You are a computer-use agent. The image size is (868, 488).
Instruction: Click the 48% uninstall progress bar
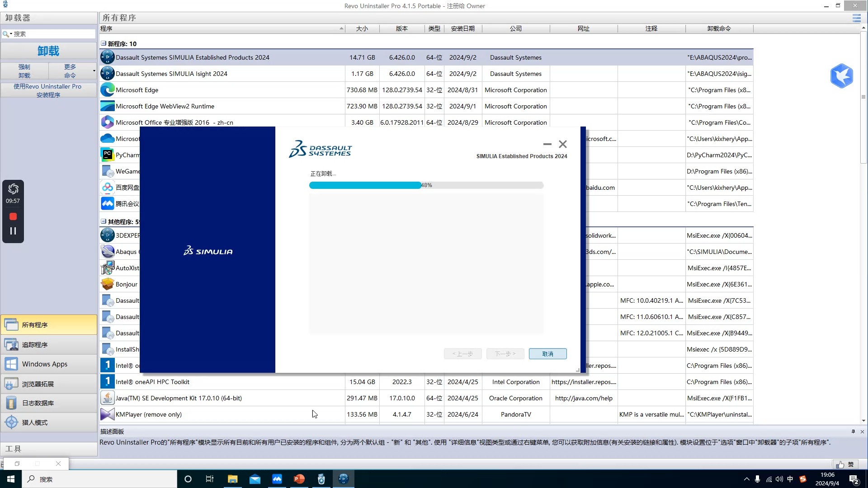pos(426,185)
